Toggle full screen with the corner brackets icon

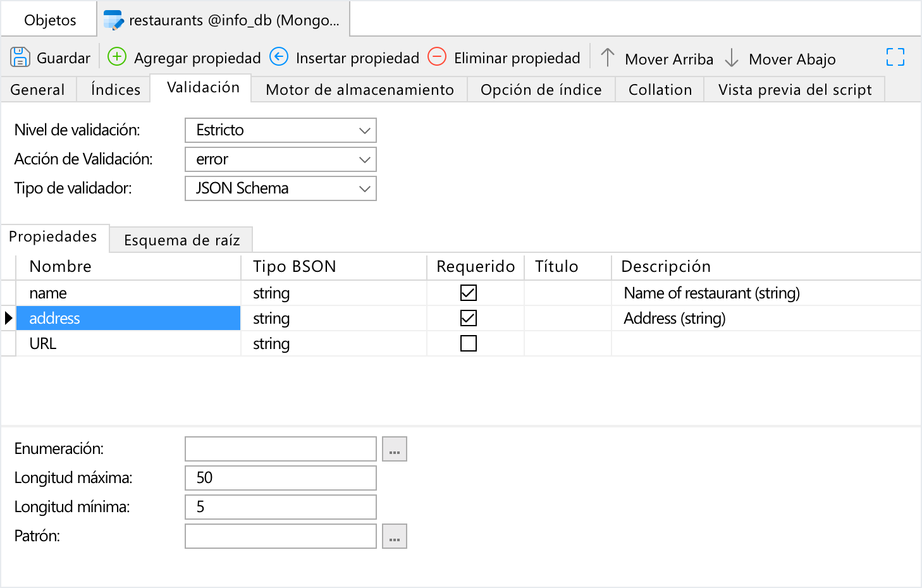(x=895, y=57)
